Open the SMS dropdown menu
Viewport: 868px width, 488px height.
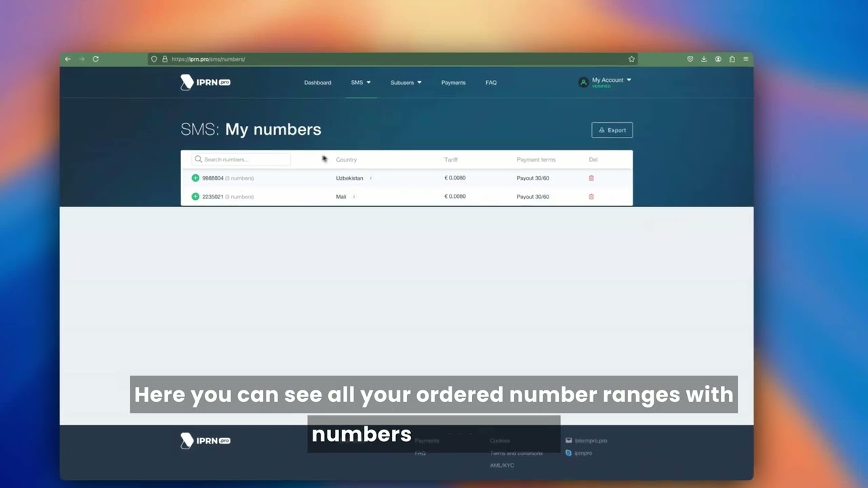point(361,83)
